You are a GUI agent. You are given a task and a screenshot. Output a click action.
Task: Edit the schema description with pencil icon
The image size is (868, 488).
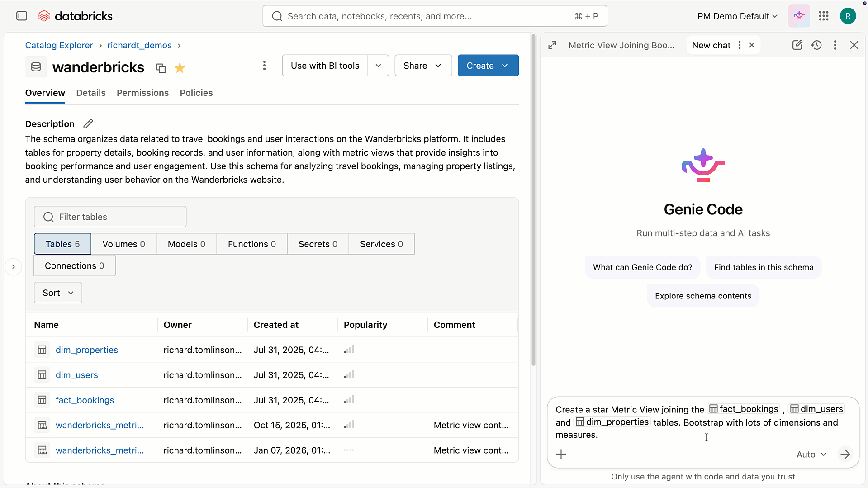(88, 124)
